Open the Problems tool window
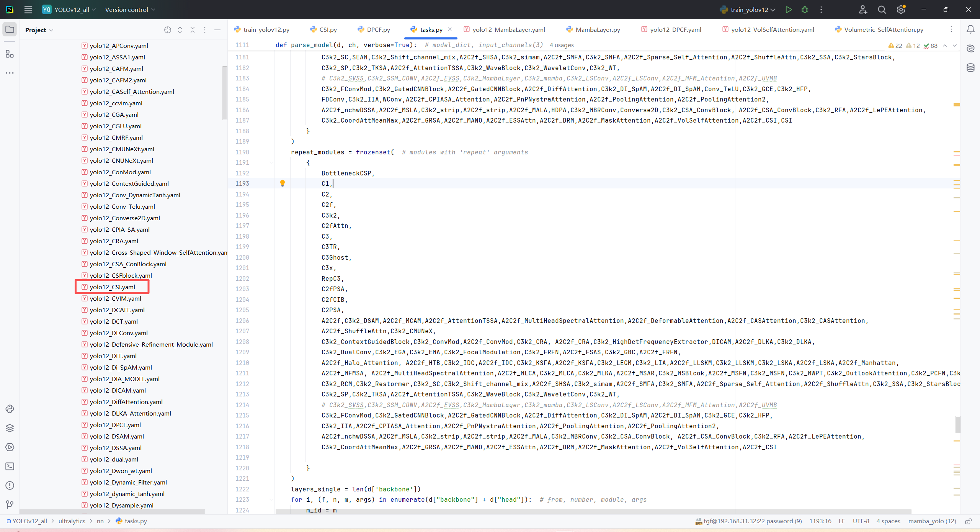980x532 pixels. 10,485
